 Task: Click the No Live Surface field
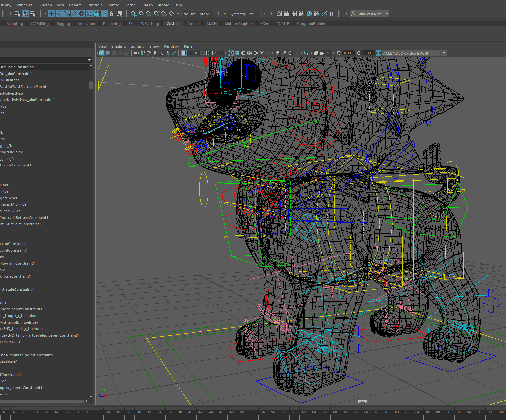[x=197, y=14]
